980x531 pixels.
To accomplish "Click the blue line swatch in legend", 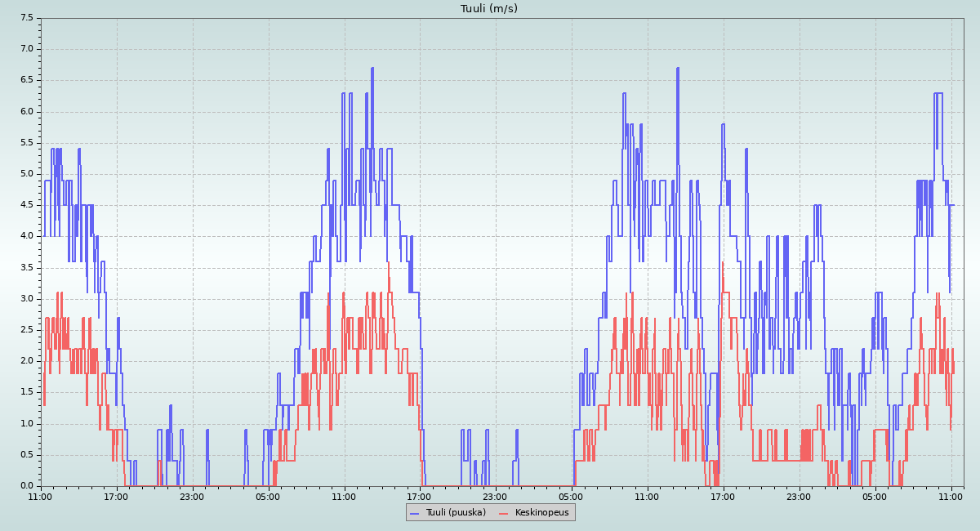I will [415, 512].
